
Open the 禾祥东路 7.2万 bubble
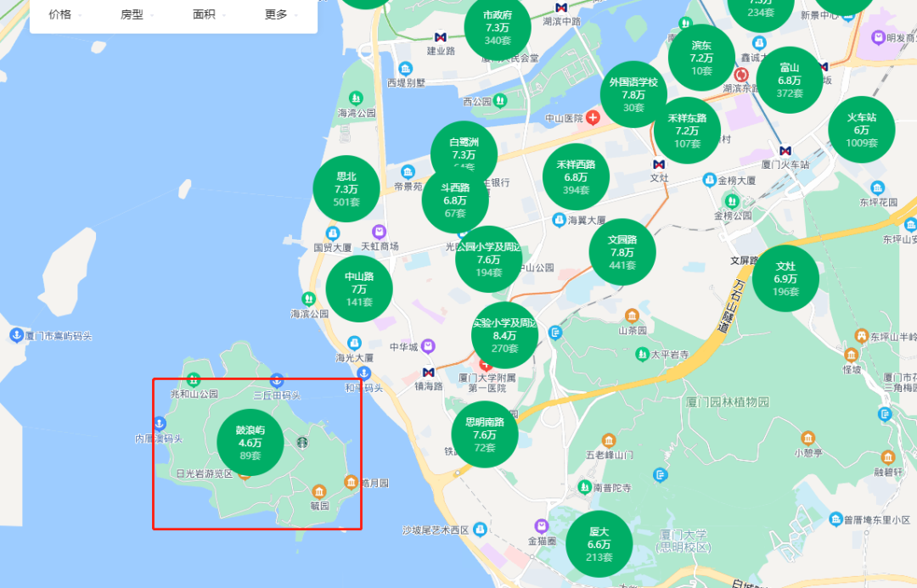[x=687, y=131]
